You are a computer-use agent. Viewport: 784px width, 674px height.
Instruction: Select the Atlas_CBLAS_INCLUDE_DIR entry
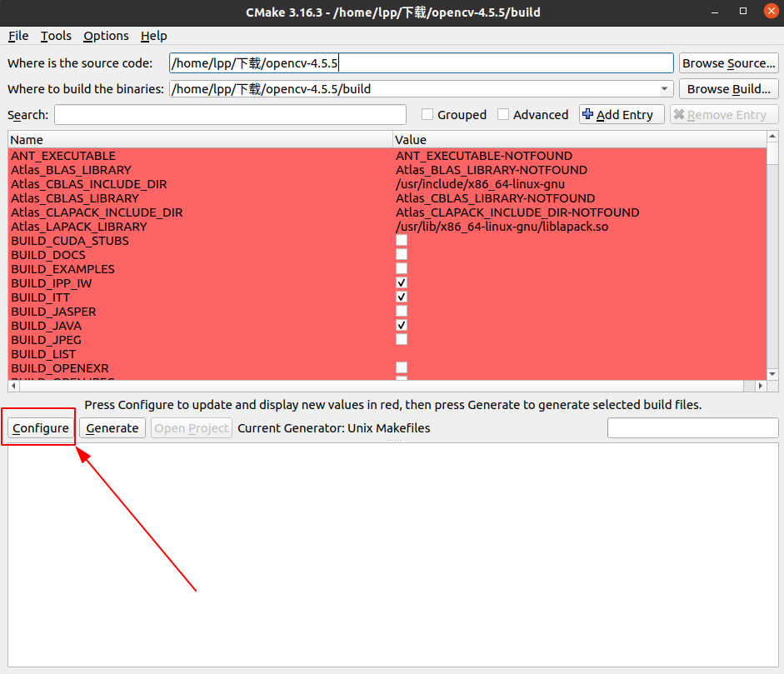pyautogui.click(x=89, y=184)
